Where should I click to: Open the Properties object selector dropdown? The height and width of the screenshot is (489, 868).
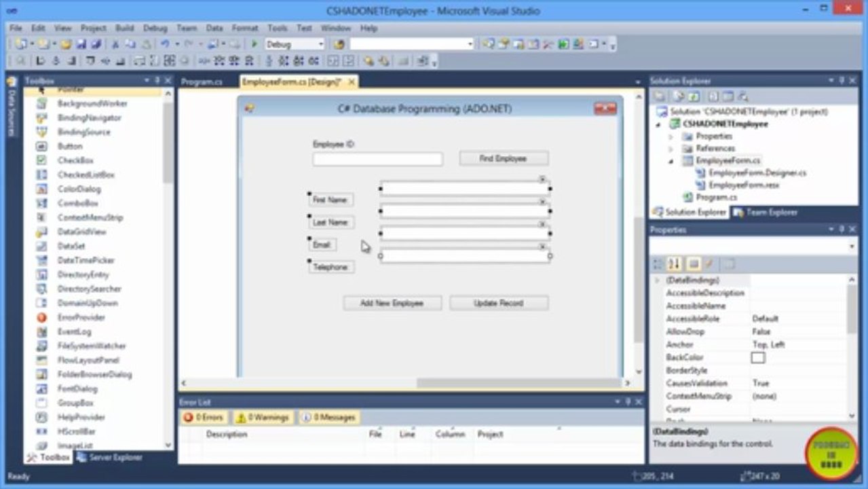click(852, 247)
